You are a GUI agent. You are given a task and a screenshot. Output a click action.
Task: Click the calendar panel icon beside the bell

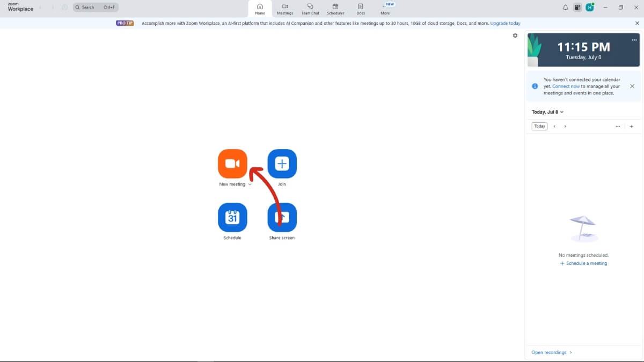pyautogui.click(x=577, y=8)
